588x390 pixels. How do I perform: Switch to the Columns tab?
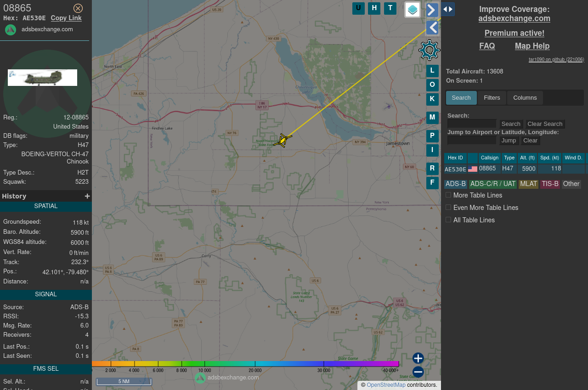(525, 98)
